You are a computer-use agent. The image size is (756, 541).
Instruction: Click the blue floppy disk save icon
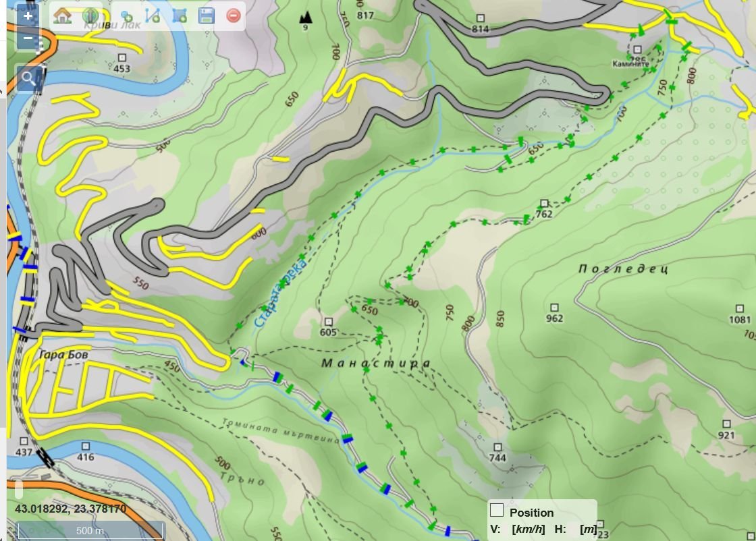point(207,16)
